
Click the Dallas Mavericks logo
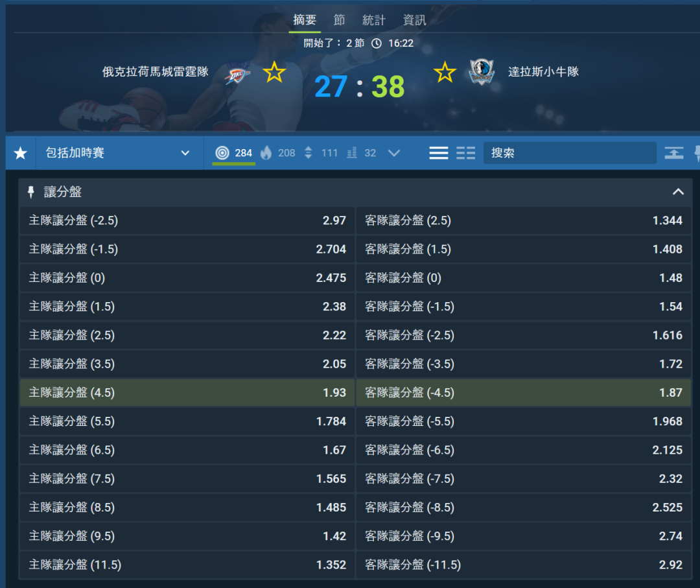pyautogui.click(x=481, y=72)
